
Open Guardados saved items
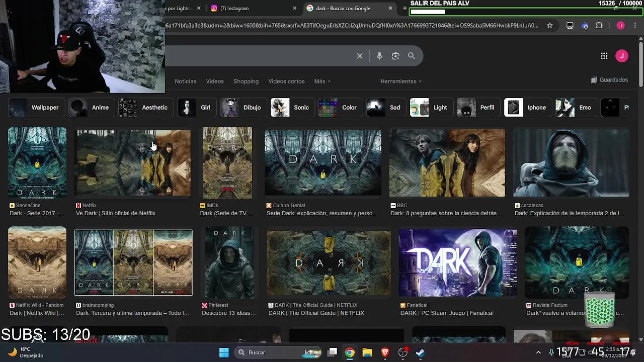click(609, 80)
